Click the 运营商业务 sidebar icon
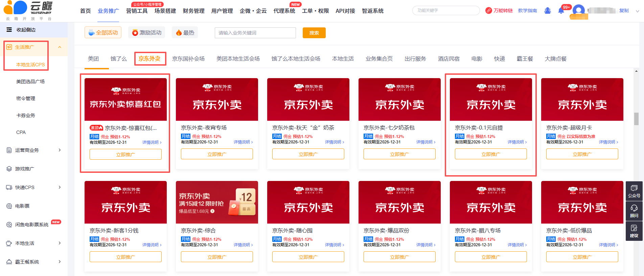This screenshot has height=276, width=644. coord(9,150)
